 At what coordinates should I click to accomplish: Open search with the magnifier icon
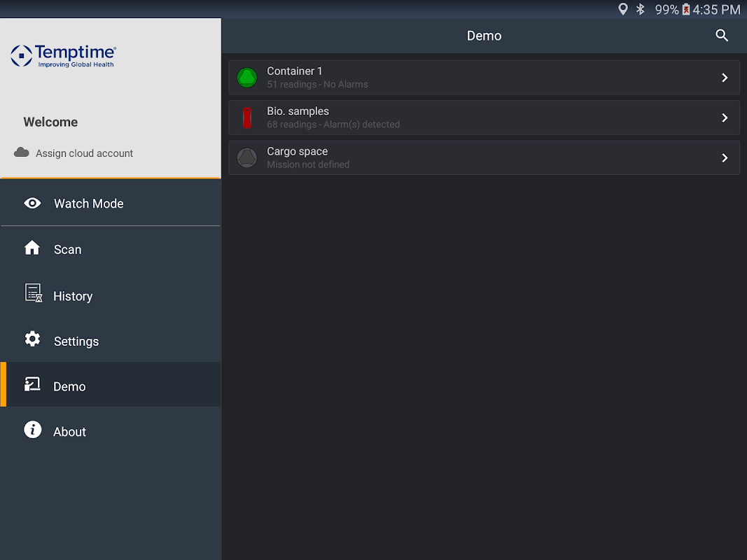pyautogui.click(x=722, y=35)
